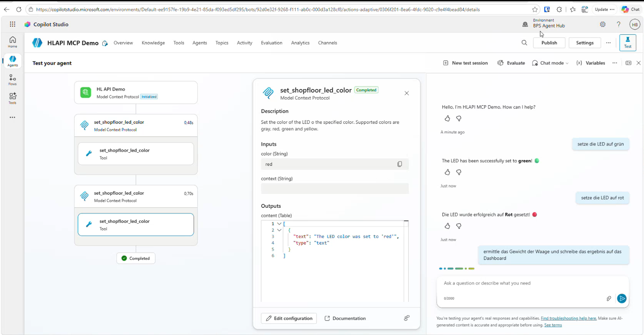Toggle the side panel layout icon
Screen dimensions: 644x335
click(x=628, y=63)
